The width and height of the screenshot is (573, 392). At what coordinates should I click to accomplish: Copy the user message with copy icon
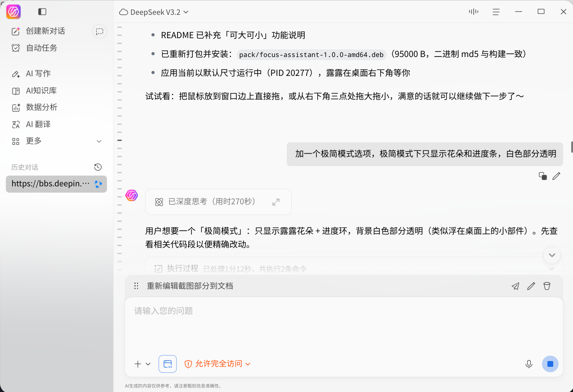(543, 176)
